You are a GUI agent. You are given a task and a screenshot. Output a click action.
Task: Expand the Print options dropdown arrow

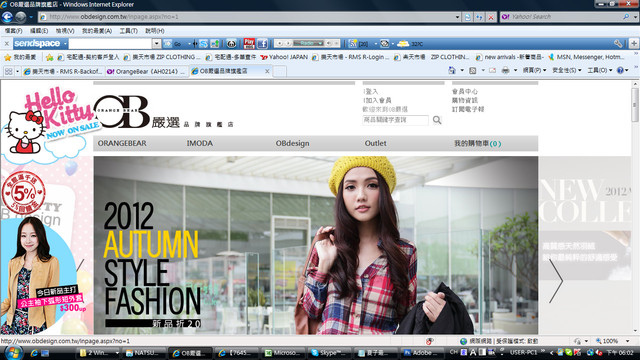(x=515, y=70)
